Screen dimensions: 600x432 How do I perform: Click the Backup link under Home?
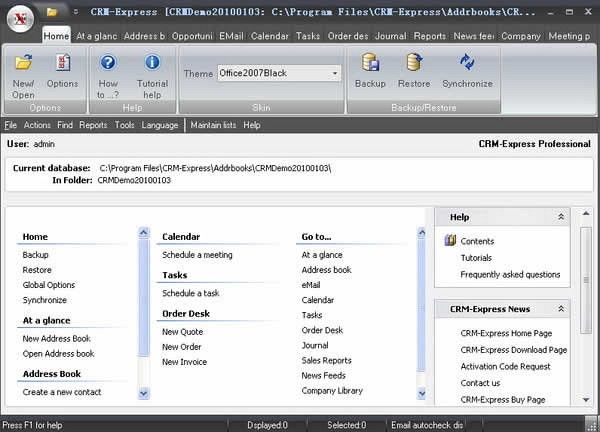point(36,254)
